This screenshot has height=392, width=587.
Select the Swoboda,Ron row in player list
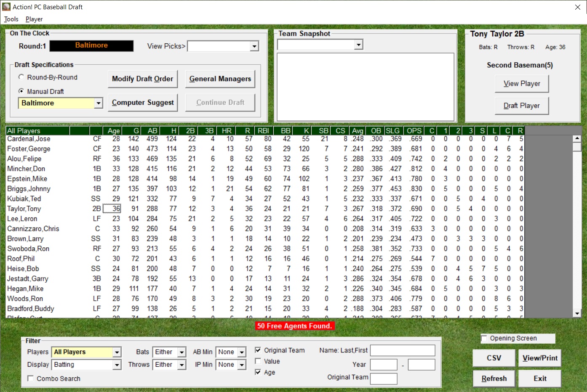pyautogui.click(x=28, y=249)
